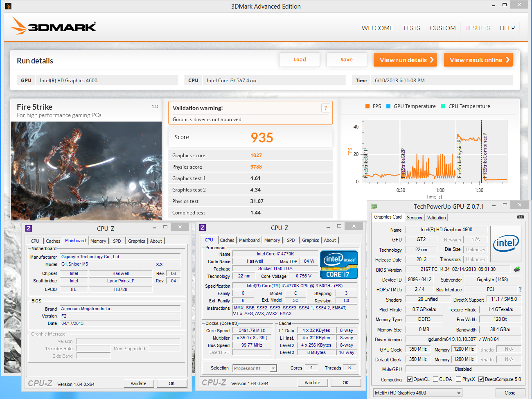Open the validation warning question mark help
532x399 pixels.
[325, 108]
